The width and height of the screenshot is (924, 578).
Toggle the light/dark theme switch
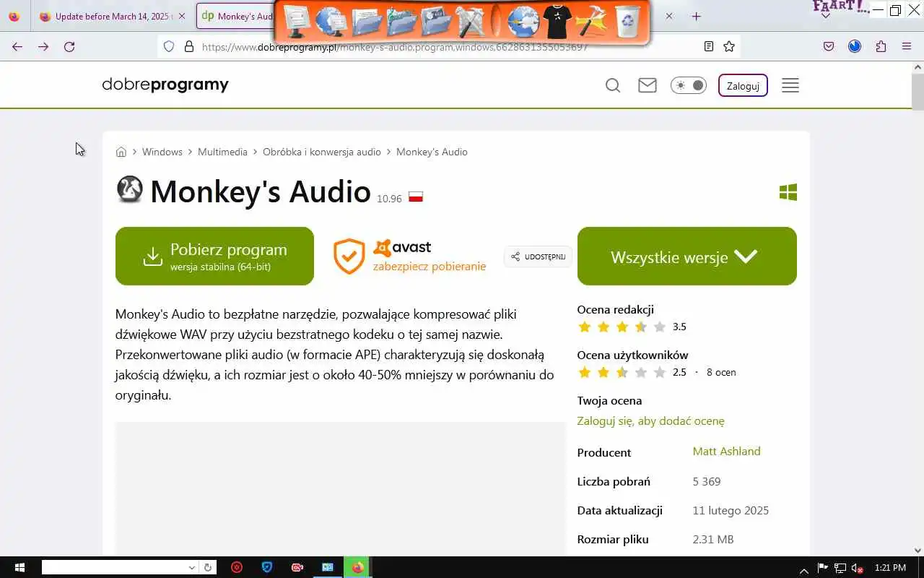[x=689, y=85]
